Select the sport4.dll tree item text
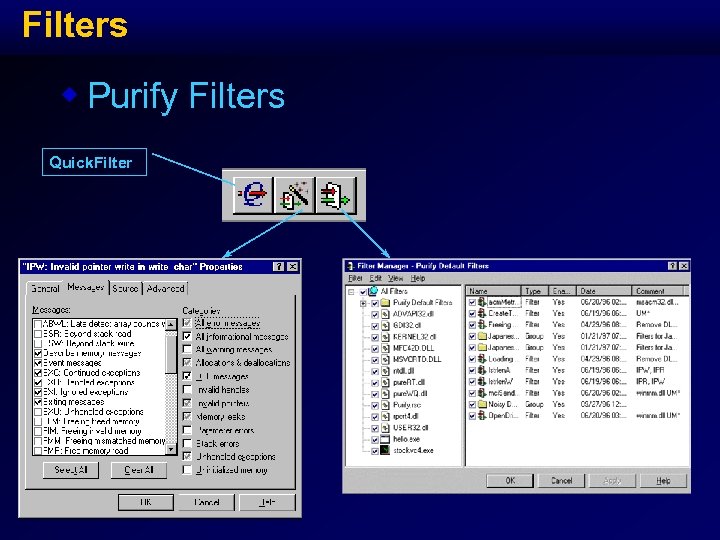The image size is (720, 540). click(405, 416)
